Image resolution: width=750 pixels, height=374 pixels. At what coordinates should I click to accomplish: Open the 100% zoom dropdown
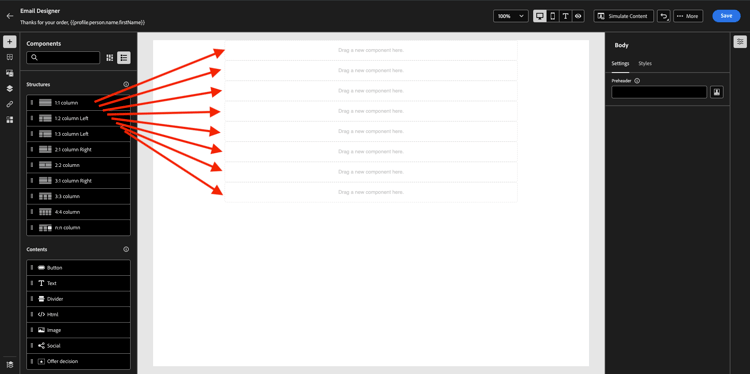pos(511,16)
